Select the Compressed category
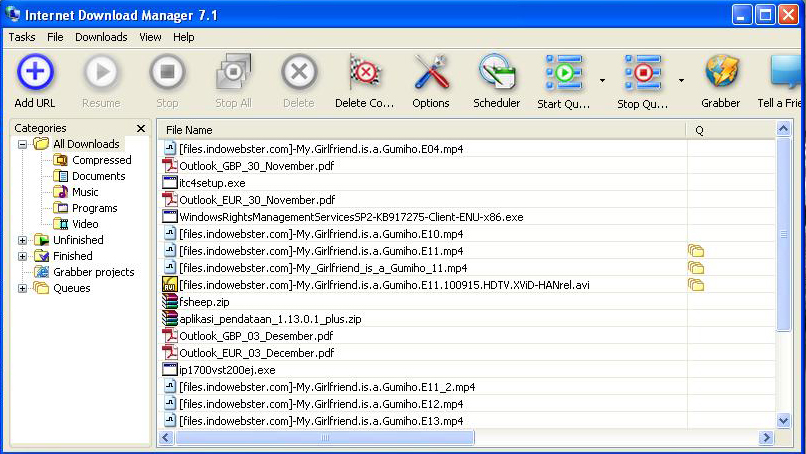The width and height of the screenshot is (806, 454). coord(102,160)
